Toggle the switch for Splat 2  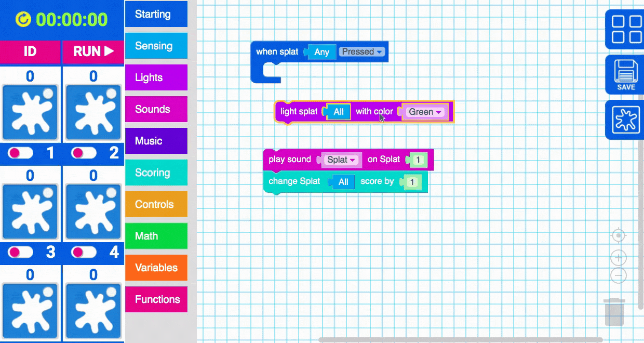pyautogui.click(x=84, y=153)
